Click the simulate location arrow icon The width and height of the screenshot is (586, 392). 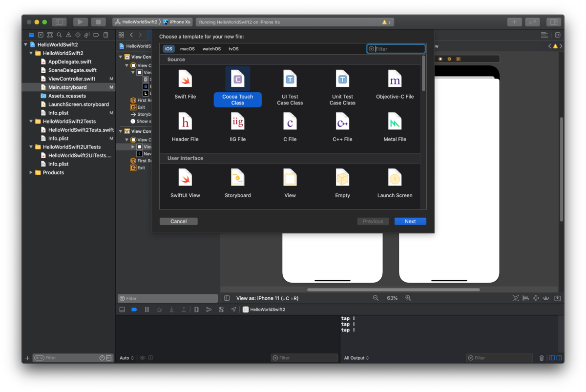(x=233, y=309)
